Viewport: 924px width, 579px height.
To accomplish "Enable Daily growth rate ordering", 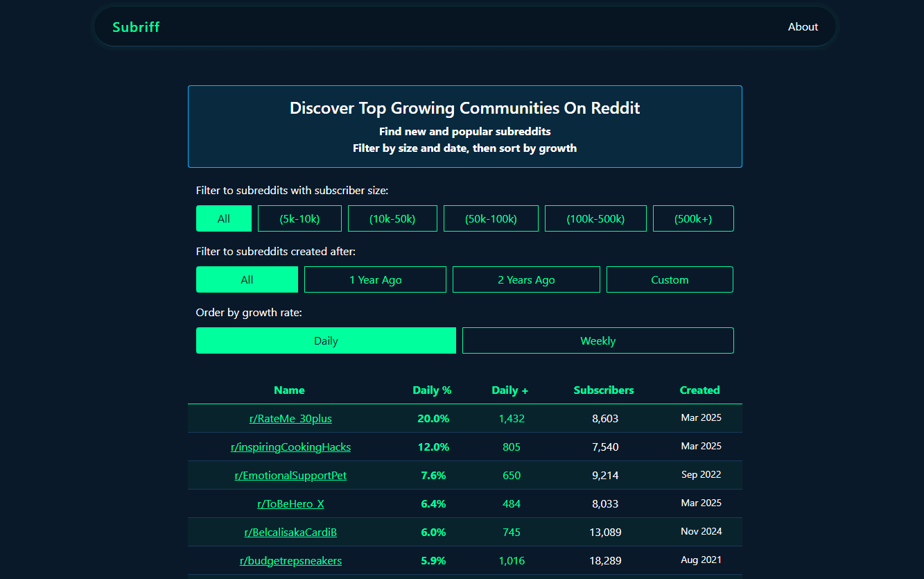I will (326, 340).
